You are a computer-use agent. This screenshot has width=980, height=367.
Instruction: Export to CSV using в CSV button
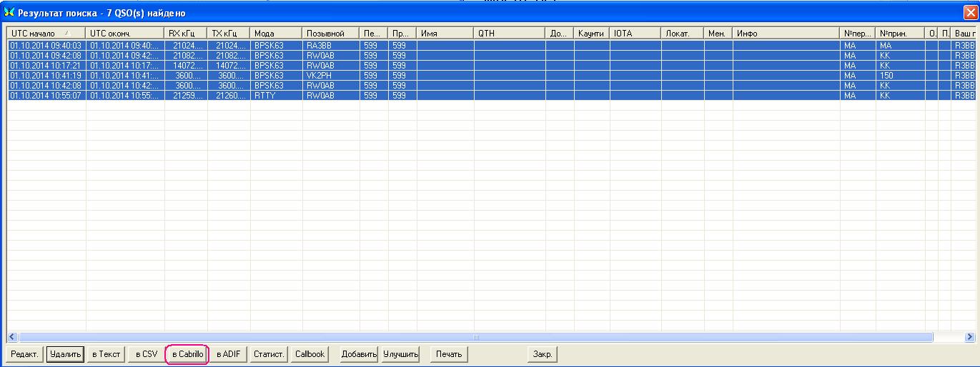coord(146,354)
